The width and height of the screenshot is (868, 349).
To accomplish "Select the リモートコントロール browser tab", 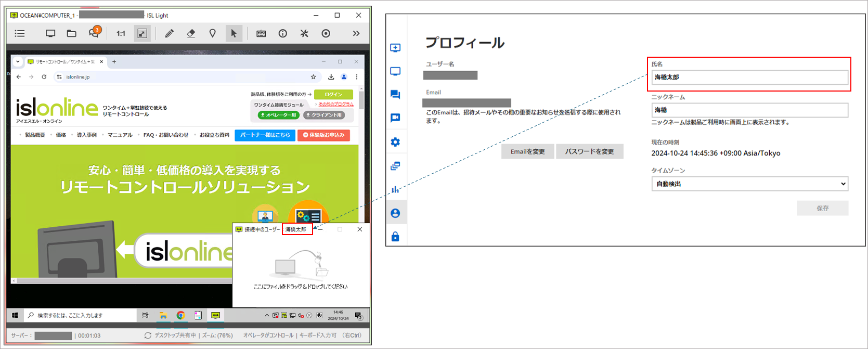I will (65, 61).
